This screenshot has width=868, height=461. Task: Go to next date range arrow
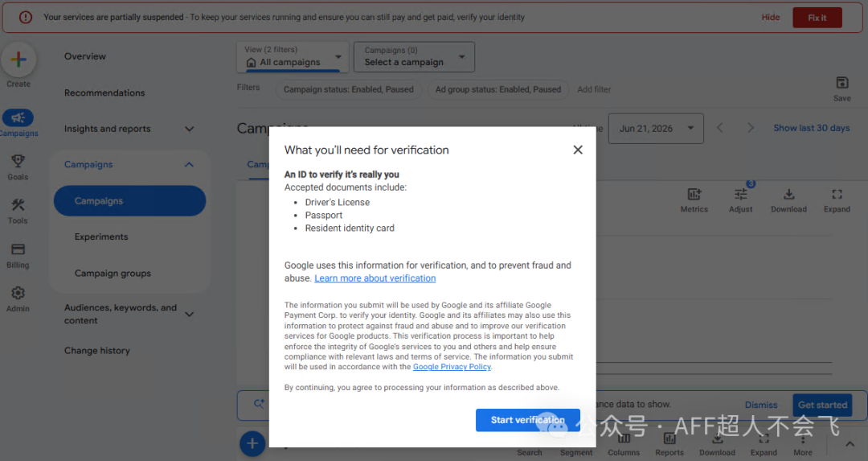point(750,128)
